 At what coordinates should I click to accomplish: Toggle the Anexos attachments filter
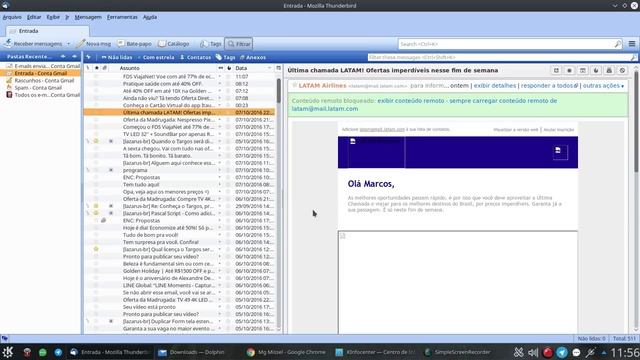click(253, 58)
